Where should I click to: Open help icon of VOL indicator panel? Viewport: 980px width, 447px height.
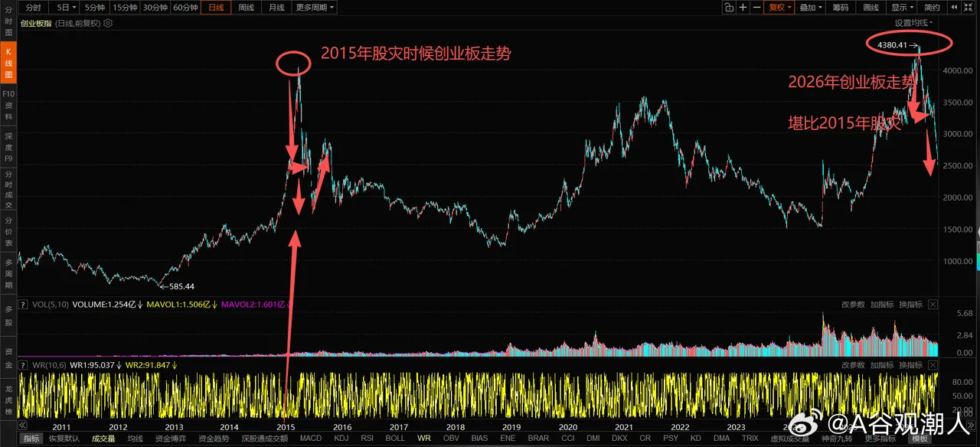coord(24,304)
